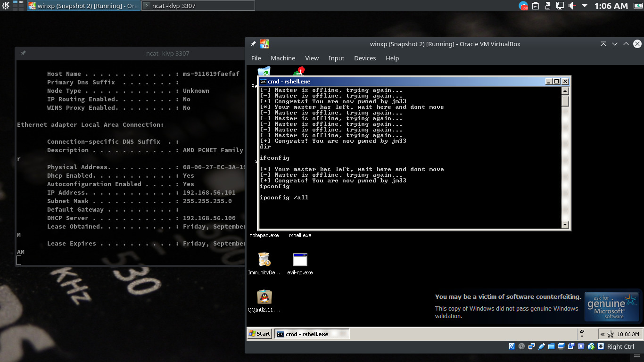
Task: Close the cmd - rshell.exe window
Action: click(x=565, y=81)
